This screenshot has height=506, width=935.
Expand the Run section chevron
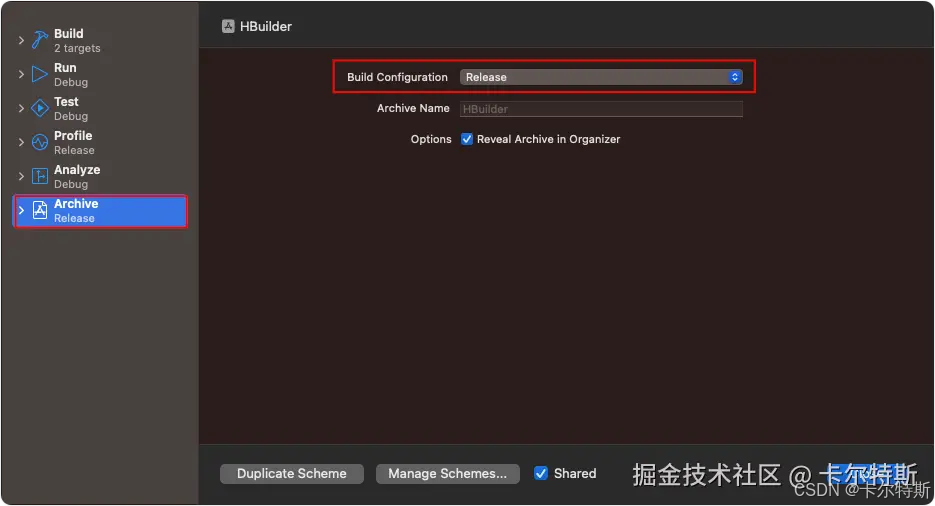(21, 74)
